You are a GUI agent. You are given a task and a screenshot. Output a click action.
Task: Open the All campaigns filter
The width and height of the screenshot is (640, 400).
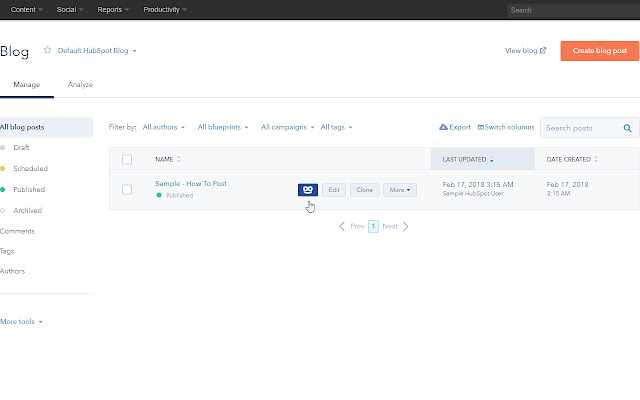click(288, 127)
